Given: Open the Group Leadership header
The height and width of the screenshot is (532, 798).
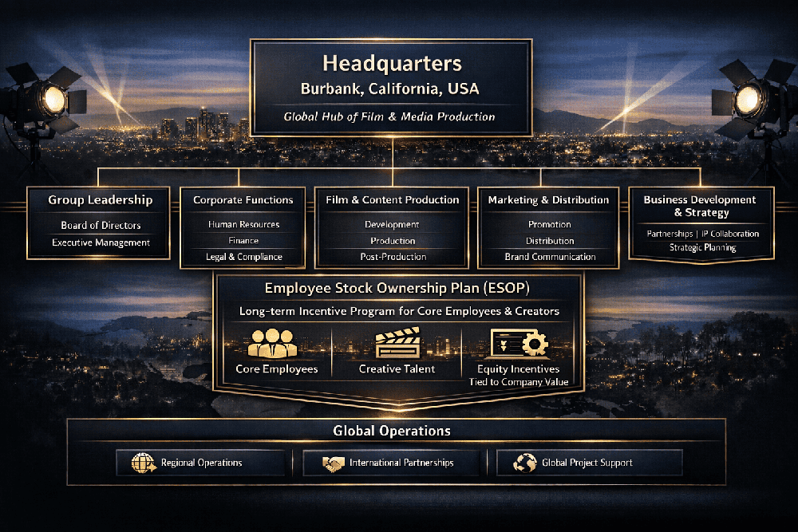Looking at the screenshot, I should [x=100, y=200].
